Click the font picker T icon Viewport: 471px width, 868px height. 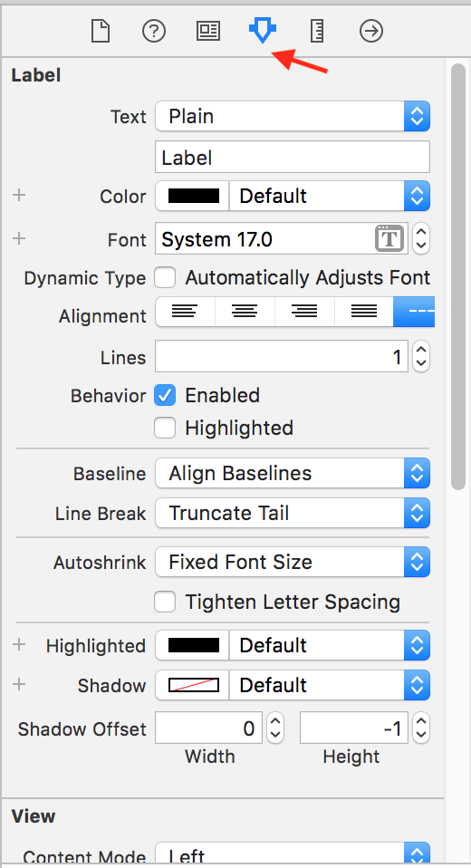click(389, 239)
